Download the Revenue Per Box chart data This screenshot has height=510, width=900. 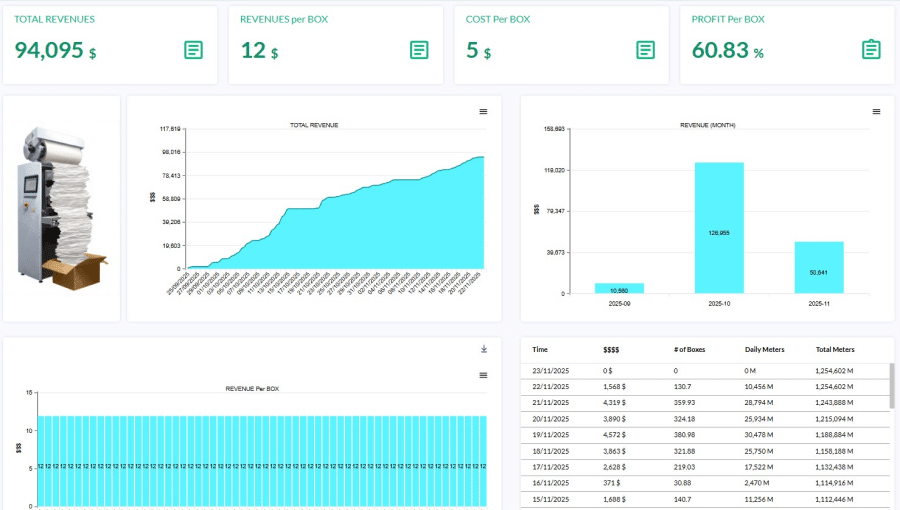(x=483, y=349)
